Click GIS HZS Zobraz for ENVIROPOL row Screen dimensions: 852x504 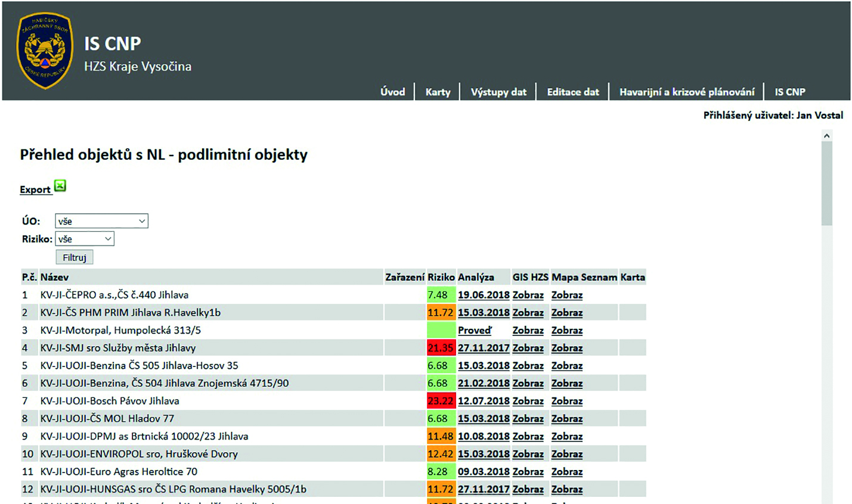click(x=528, y=454)
